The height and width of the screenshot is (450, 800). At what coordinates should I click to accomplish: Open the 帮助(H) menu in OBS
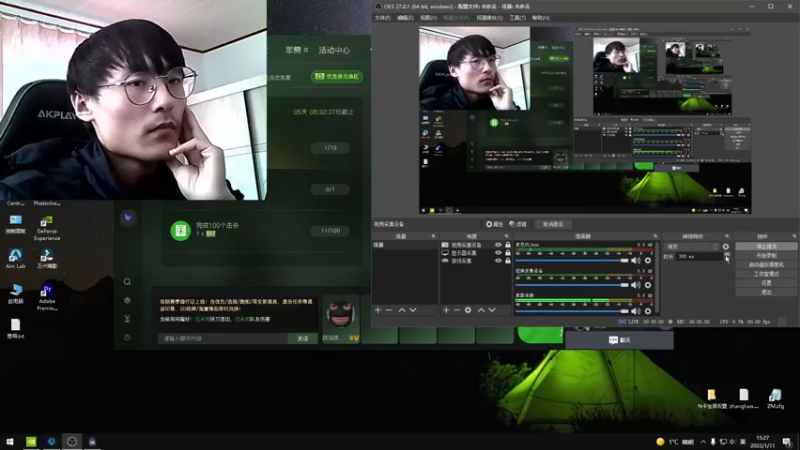point(540,18)
